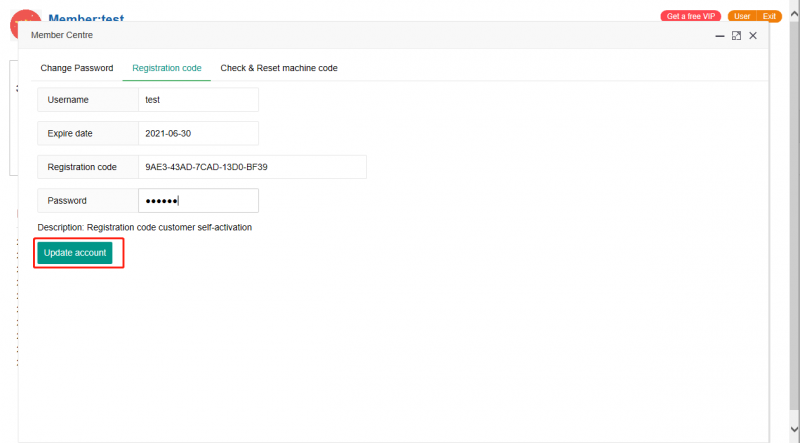Click the Registration code value field
Viewport: 800px width, 443px height.
click(252, 167)
